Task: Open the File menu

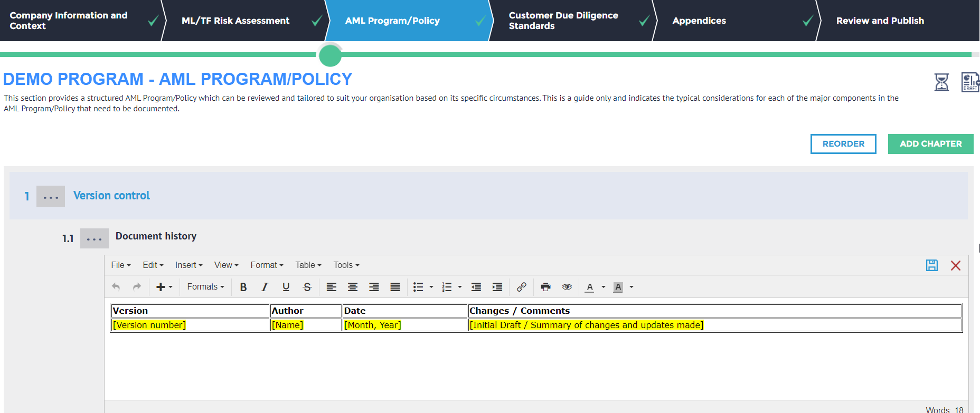Action: tap(121, 265)
